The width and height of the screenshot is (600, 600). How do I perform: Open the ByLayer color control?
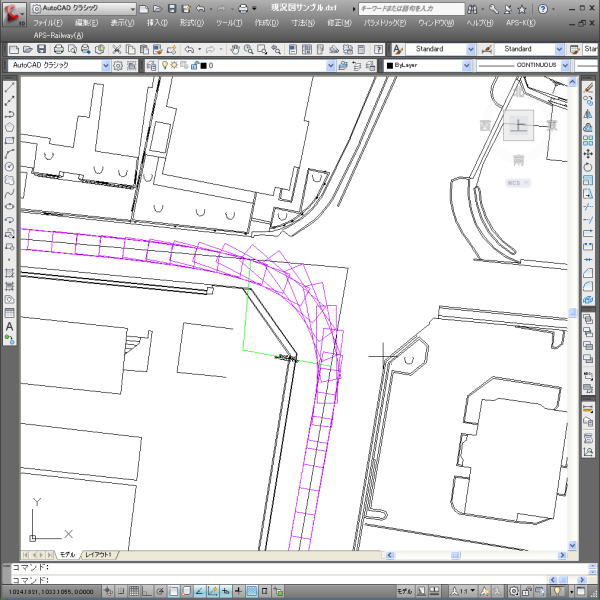[428, 66]
